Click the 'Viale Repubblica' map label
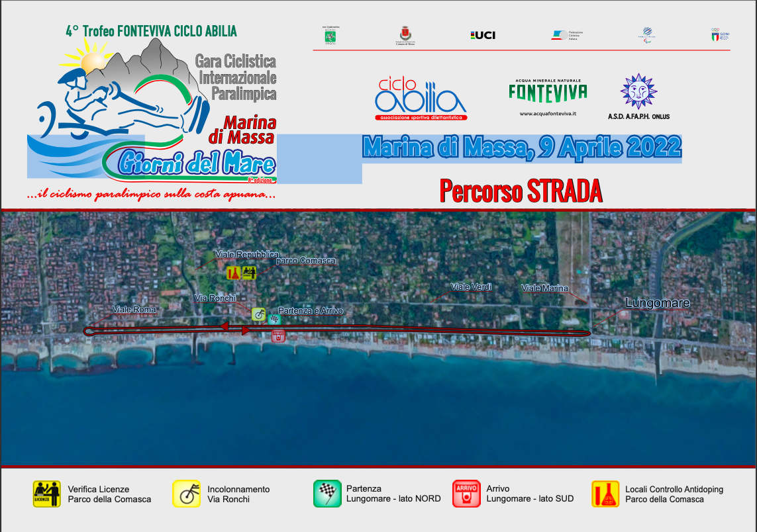757x532 pixels. tap(246, 254)
